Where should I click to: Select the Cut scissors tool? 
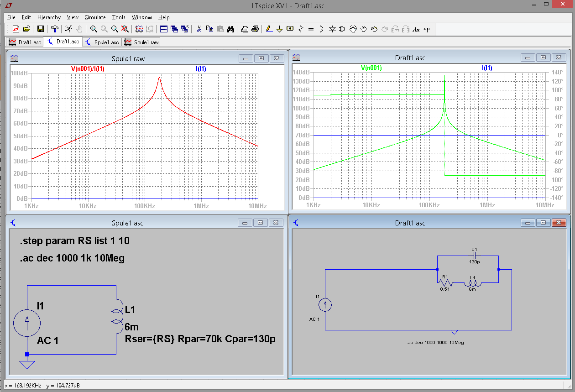tap(199, 29)
